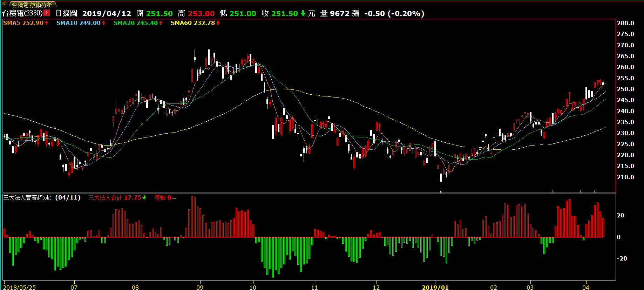Click the equals sign after 零軸 0
The height and width of the screenshot is (290, 644).
[x=174, y=198]
